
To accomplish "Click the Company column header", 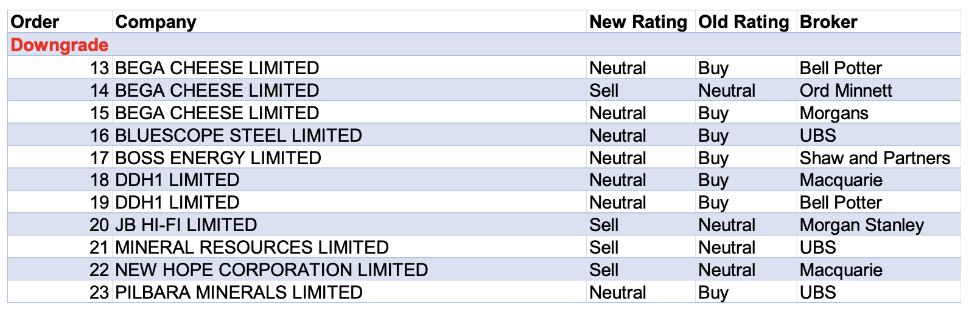I will click(x=156, y=22).
